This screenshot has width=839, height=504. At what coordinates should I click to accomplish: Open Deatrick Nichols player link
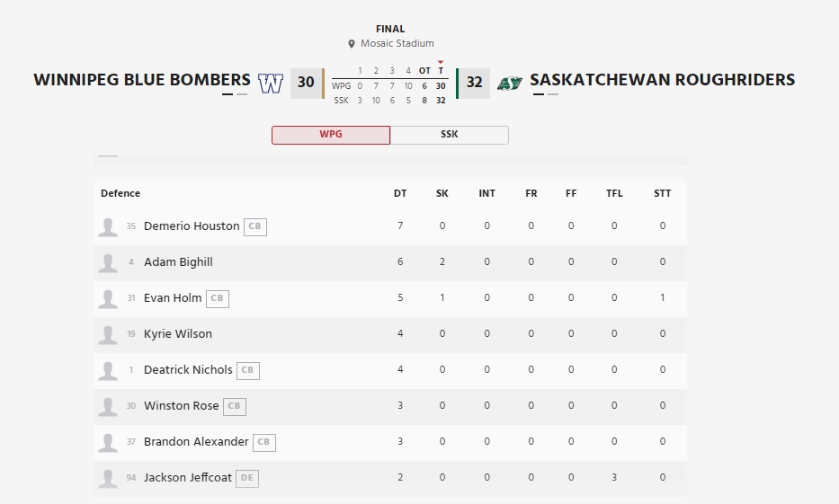188,370
